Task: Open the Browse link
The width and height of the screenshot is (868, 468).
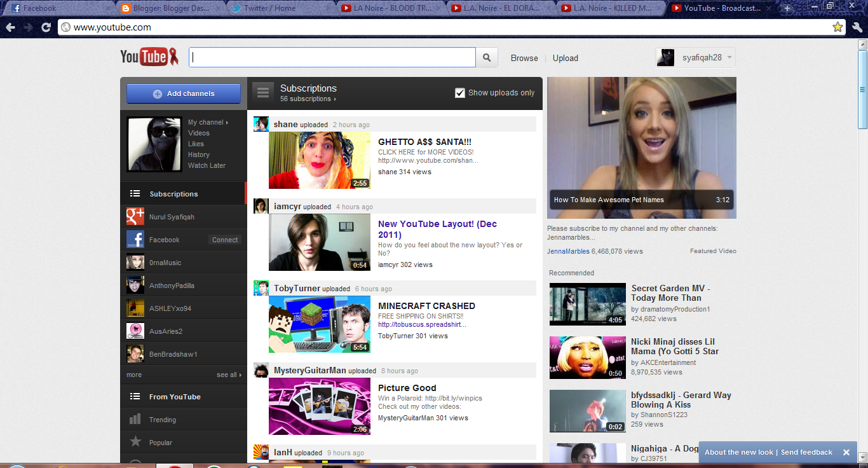Action: point(524,58)
